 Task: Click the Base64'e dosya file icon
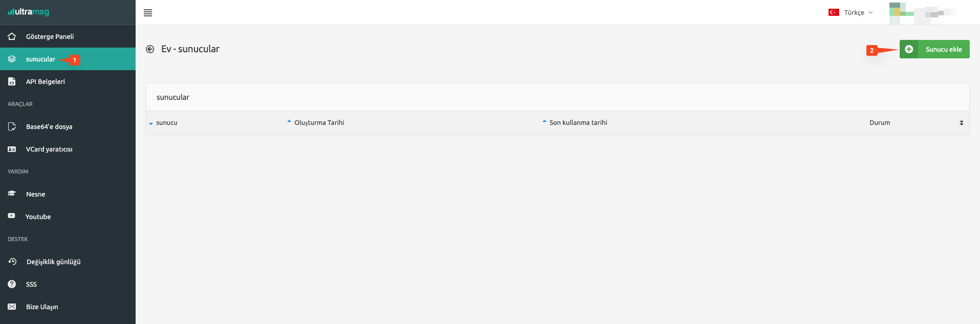coord(12,126)
